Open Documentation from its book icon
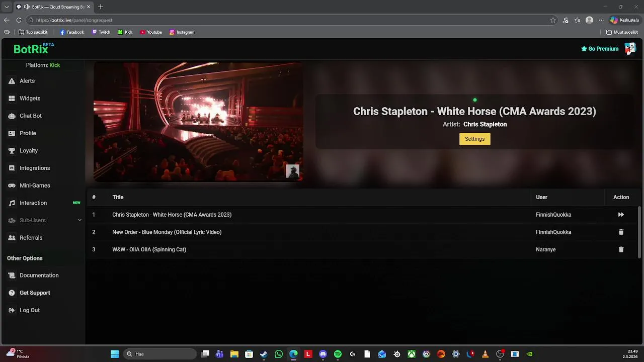The height and width of the screenshot is (362, 644). click(12, 276)
